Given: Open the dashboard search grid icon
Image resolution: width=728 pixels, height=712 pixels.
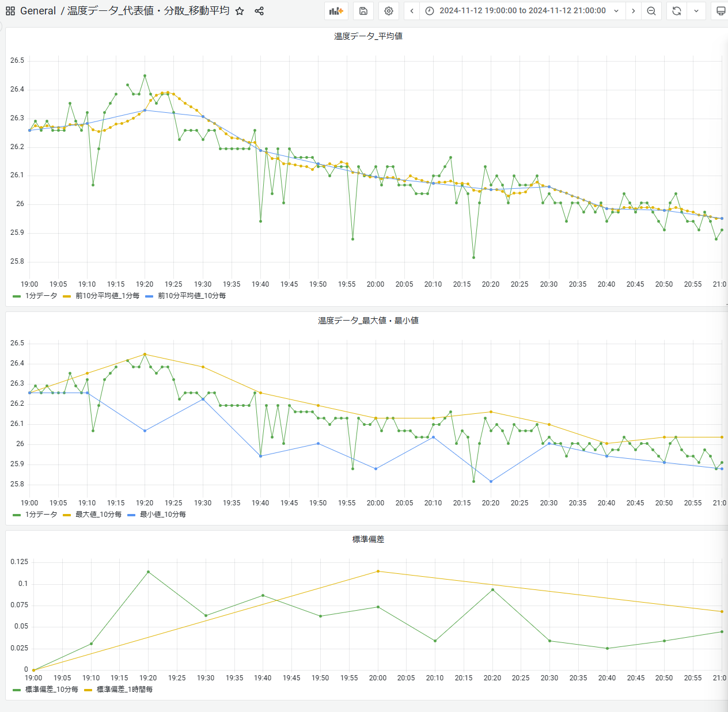Looking at the screenshot, I should (x=10, y=11).
